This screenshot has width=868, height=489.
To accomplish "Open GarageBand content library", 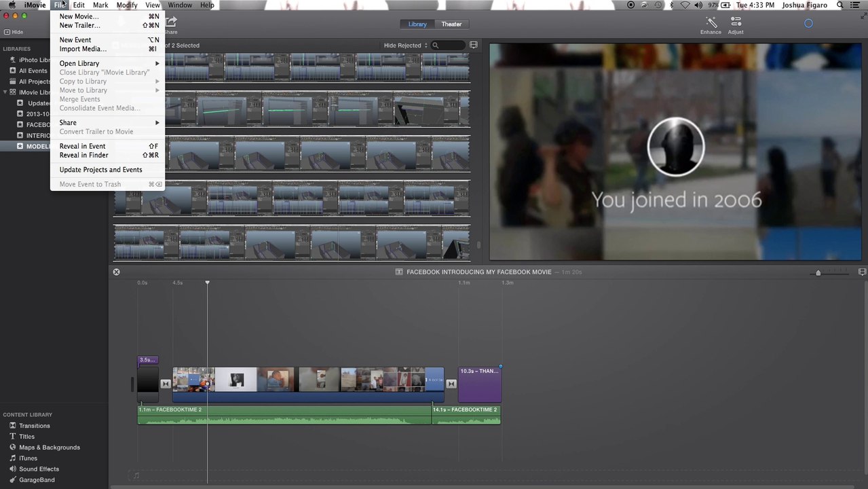I will pos(32,480).
